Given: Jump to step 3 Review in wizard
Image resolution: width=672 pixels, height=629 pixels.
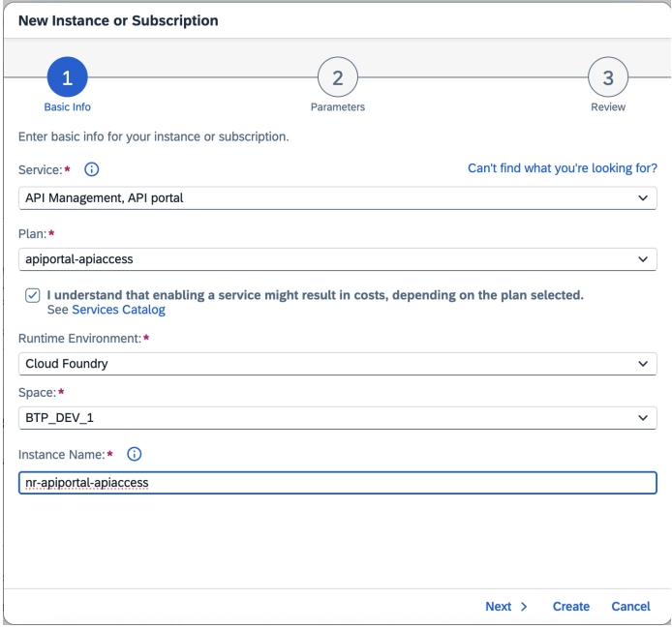Looking at the screenshot, I should [x=608, y=79].
